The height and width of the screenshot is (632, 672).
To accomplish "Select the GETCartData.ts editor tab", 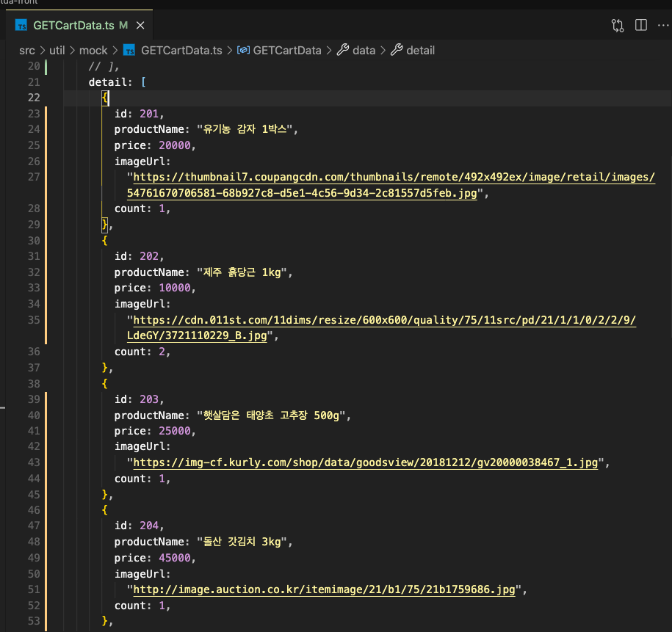I will click(79, 25).
